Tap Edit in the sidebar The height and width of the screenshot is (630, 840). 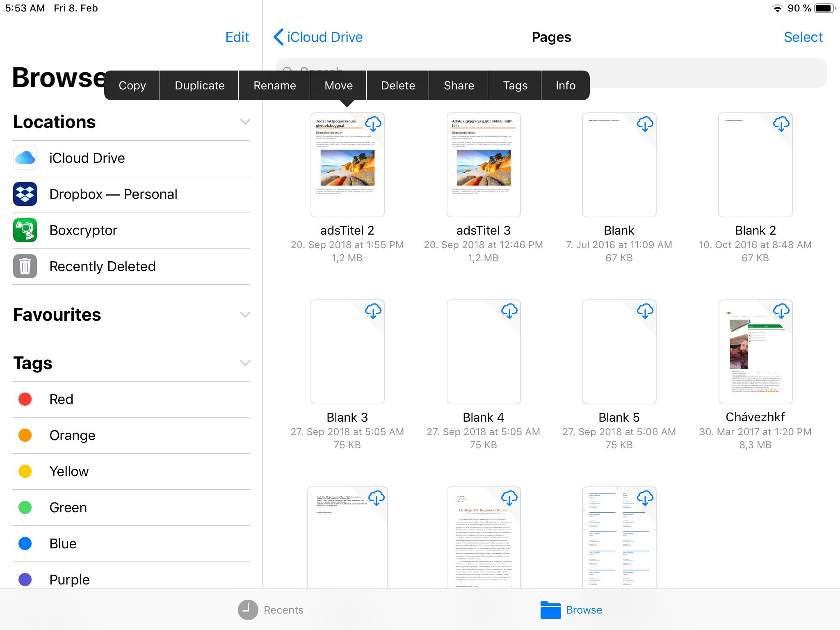click(x=237, y=37)
